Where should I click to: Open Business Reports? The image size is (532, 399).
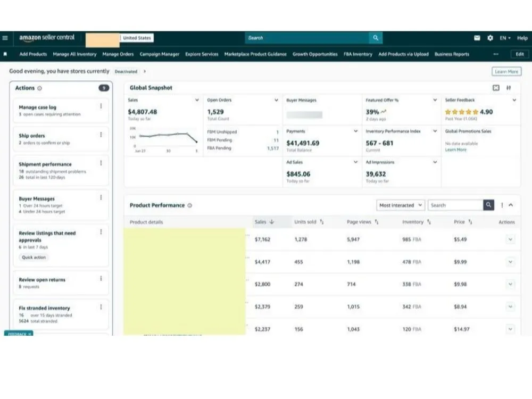pos(452,54)
